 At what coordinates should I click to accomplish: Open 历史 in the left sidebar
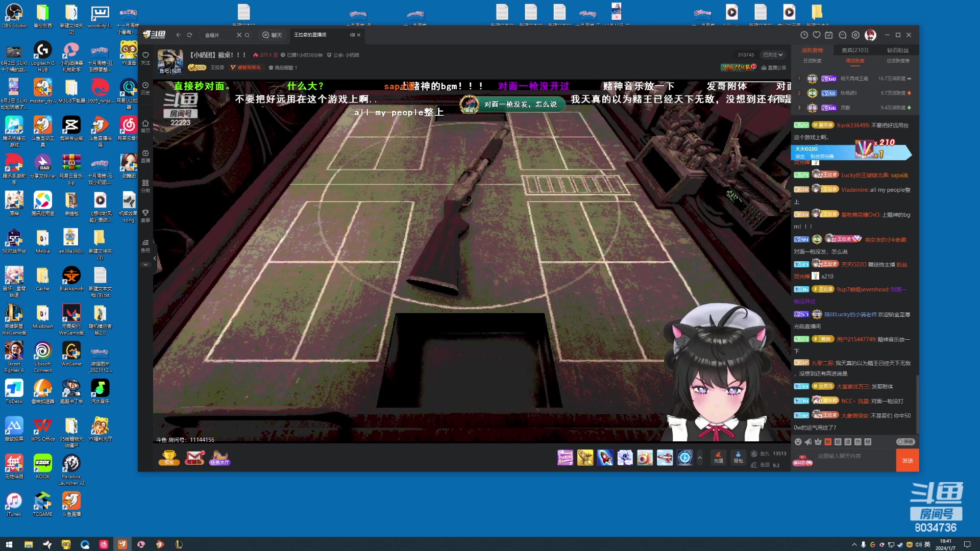145,88
